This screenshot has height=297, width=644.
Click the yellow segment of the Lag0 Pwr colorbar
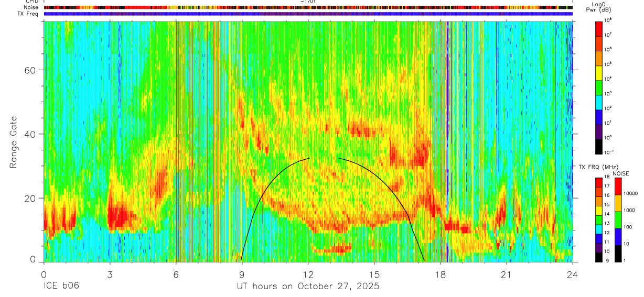[598, 72]
